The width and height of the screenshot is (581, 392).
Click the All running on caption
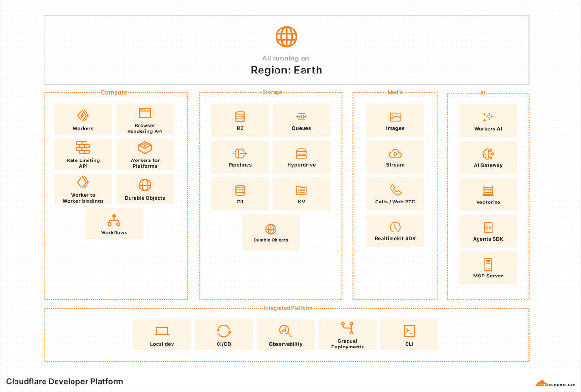pyautogui.click(x=286, y=58)
